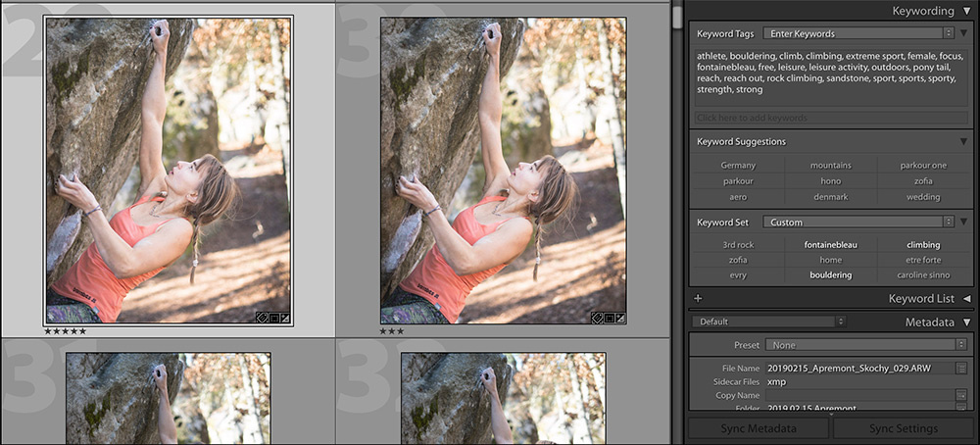Toggle the home keyword in the set
Image resolution: width=980 pixels, height=445 pixels.
point(831,260)
